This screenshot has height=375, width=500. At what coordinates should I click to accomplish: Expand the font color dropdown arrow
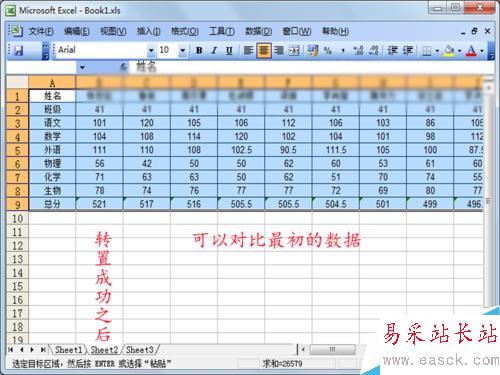point(482,51)
